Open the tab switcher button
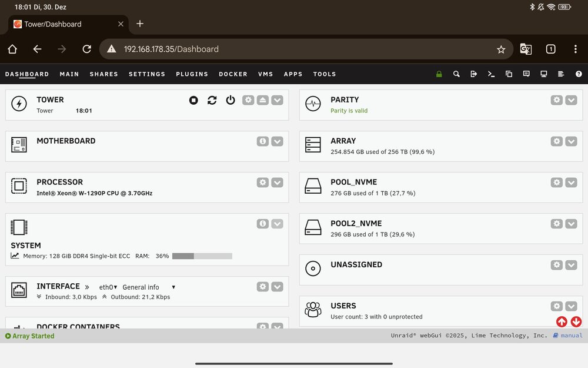588x368 pixels. (x=550, y=49)
